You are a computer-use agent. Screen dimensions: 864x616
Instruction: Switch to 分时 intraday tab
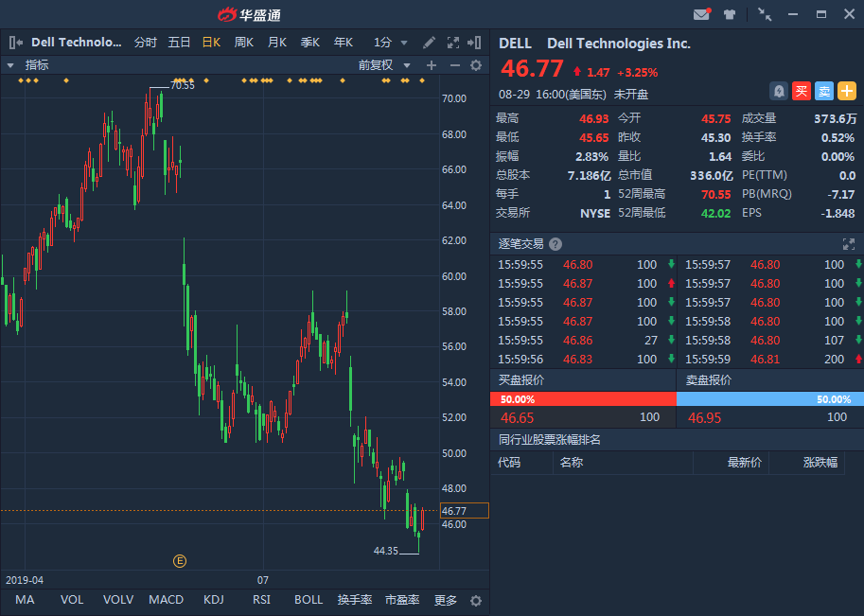146,43
